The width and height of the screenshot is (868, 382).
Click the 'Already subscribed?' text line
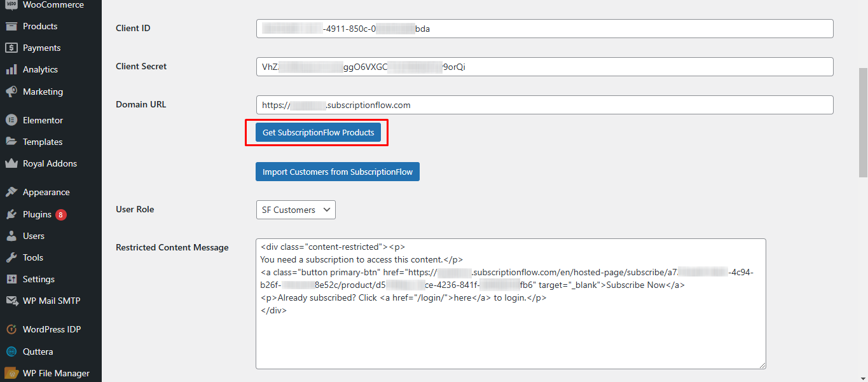coord(403,297)
